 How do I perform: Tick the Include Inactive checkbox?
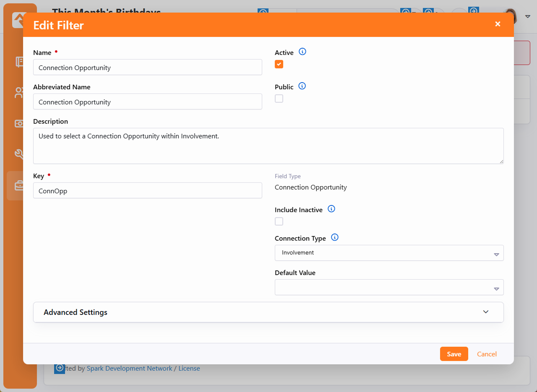(279, 221)
